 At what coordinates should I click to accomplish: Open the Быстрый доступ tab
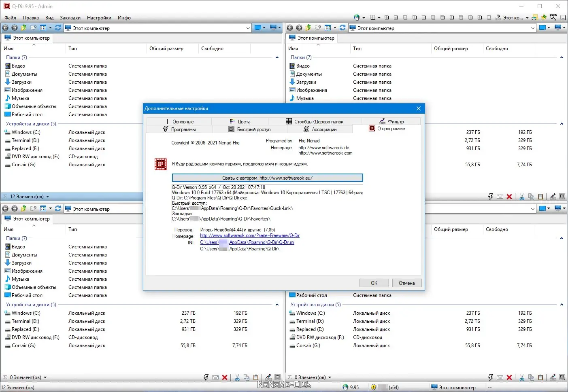249,129
